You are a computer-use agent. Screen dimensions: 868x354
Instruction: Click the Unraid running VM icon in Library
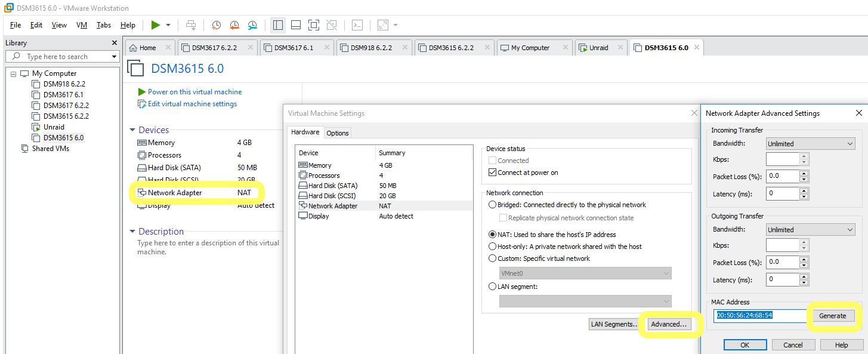(36, 127)
